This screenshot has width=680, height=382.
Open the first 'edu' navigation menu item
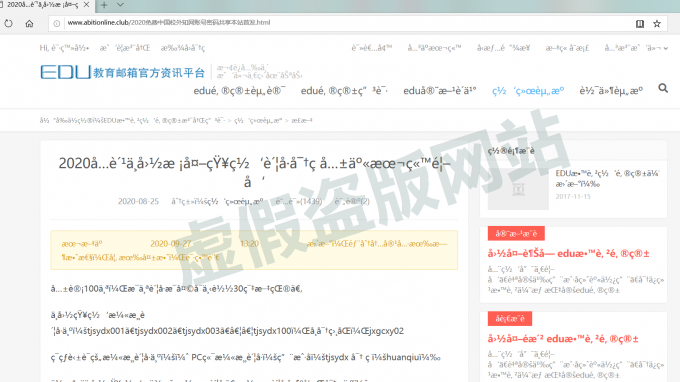point(239,91)
